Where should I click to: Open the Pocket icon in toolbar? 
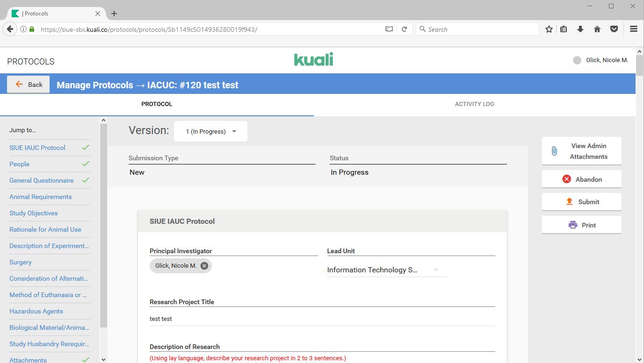tap(614, 29)
